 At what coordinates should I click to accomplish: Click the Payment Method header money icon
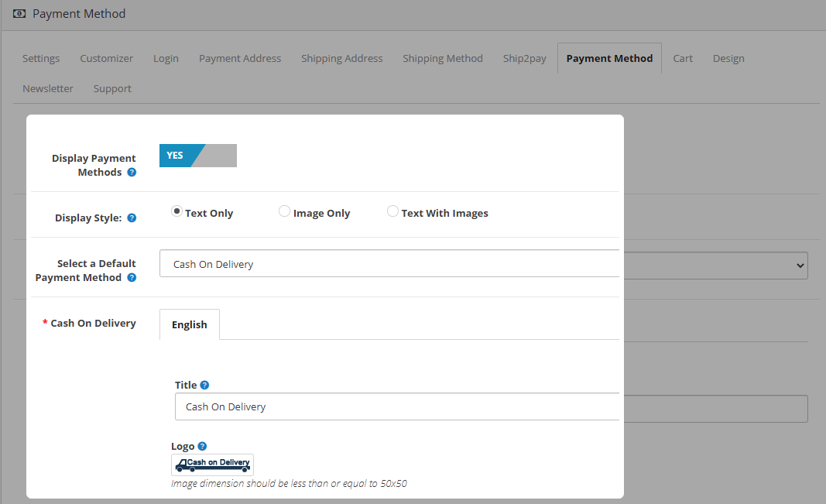19,14
